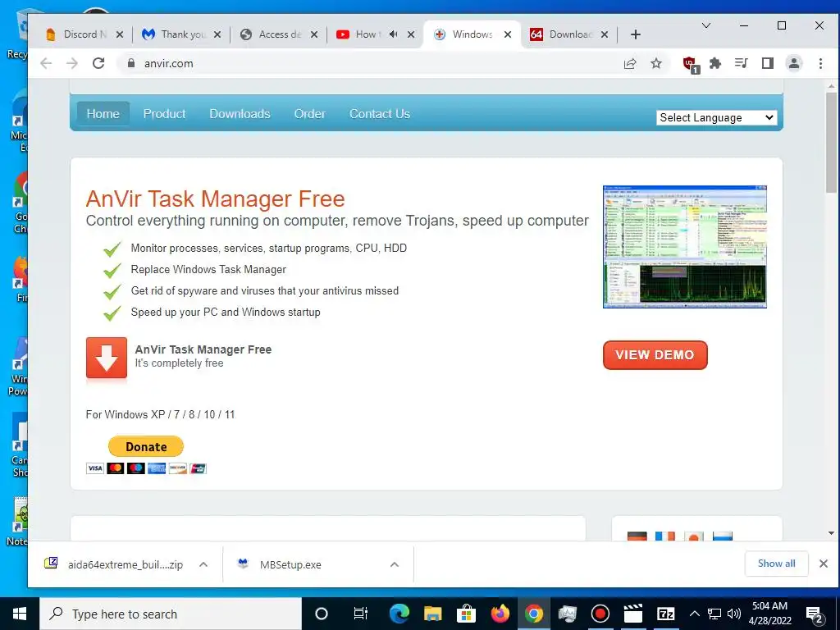This screenshot has height=630, width=840.
Task: Open the clapperboard video app on taskbar
Action: pos(632,614)
